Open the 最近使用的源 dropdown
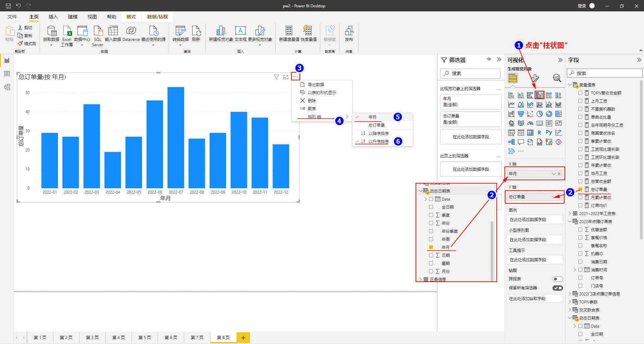 tap(153, 45)
